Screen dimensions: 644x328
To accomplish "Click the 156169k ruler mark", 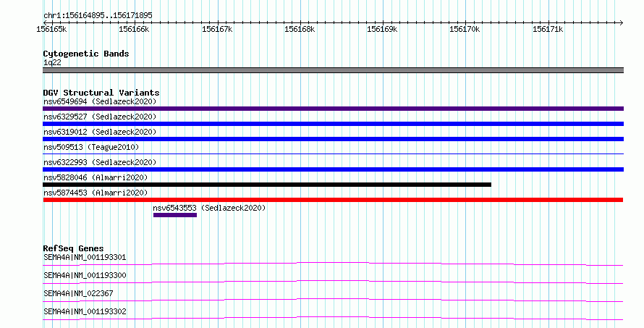I will tap(382, 30).
